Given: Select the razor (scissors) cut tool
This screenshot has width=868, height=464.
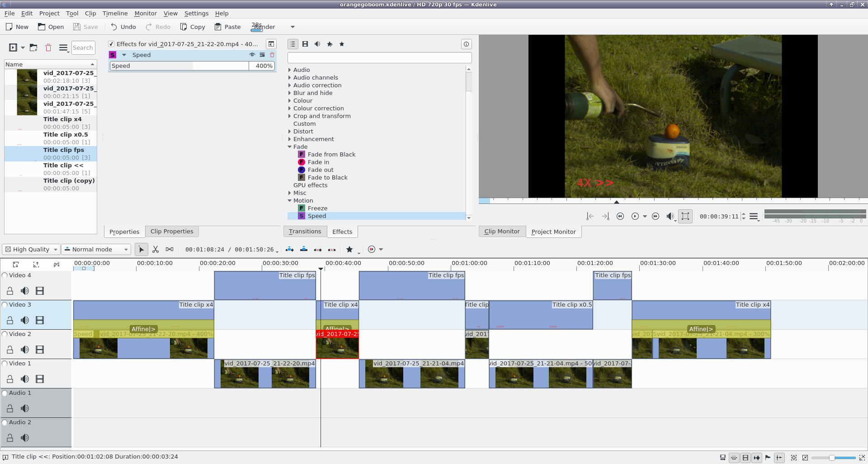Looking at the screenshot, I should click(156, 249).
